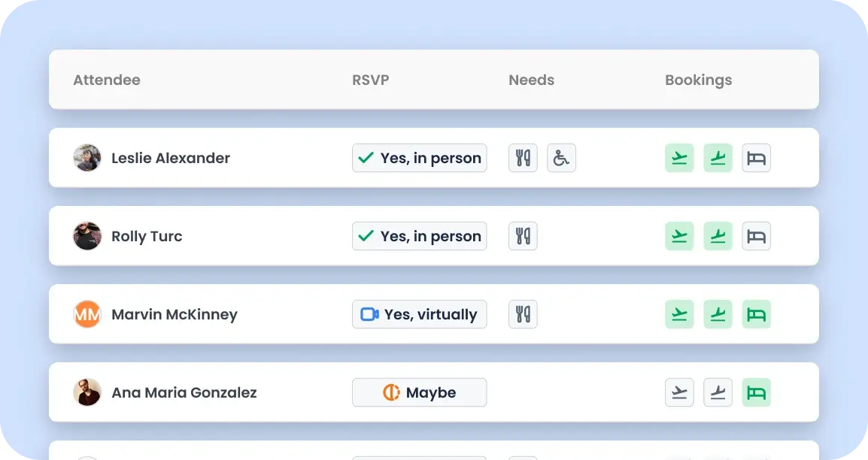Click Rolly Turc's 'Yes, in person' badge
Image resolution: width=868 pixels, height=460 pixels.
[x=419, y=236]
